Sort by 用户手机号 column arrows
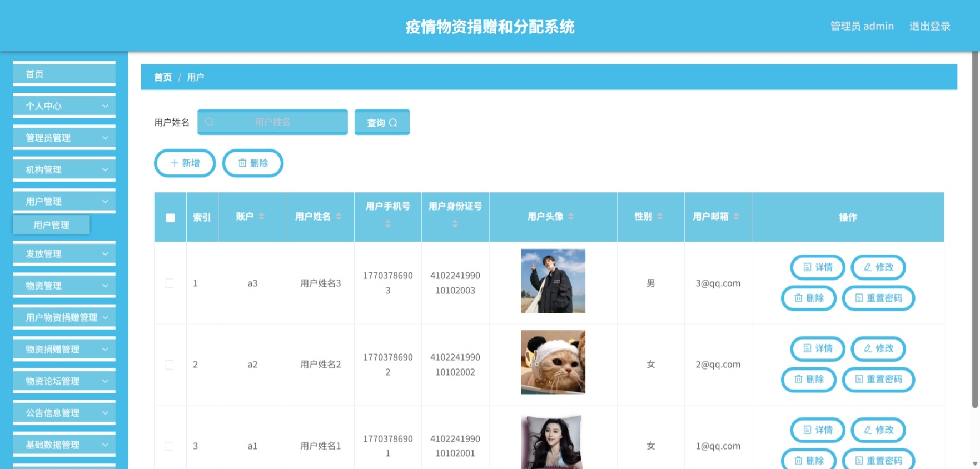Image resolution: width=980 pixels, height=469 pixels. [x=388, y=224]
